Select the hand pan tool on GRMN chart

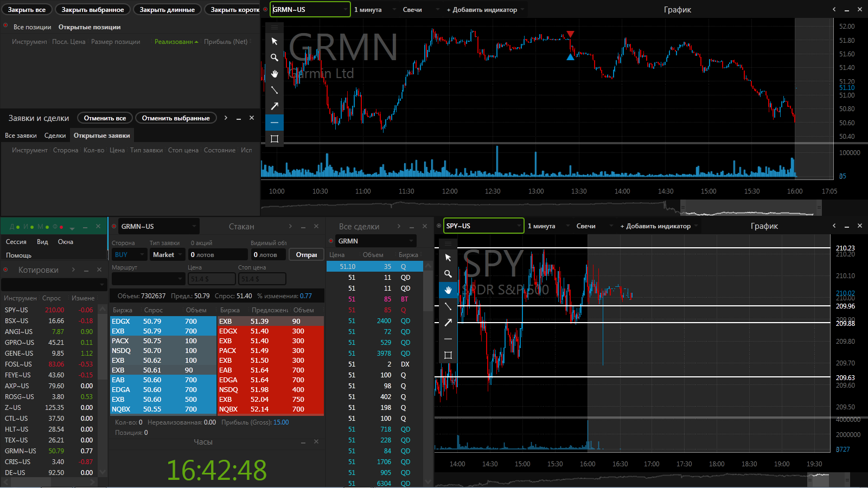[x=275, y=74]
